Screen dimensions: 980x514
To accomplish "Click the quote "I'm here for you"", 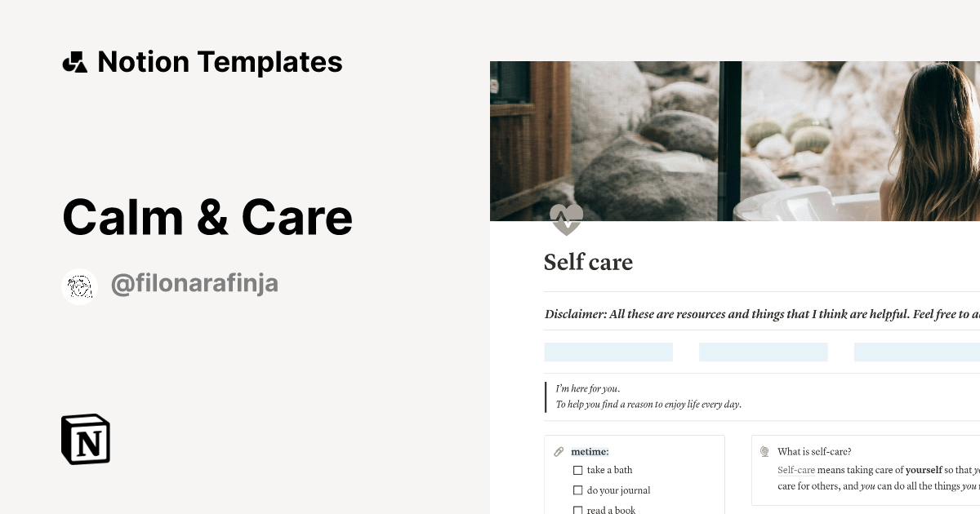I will pyautogui.click(x=586, y=388).
